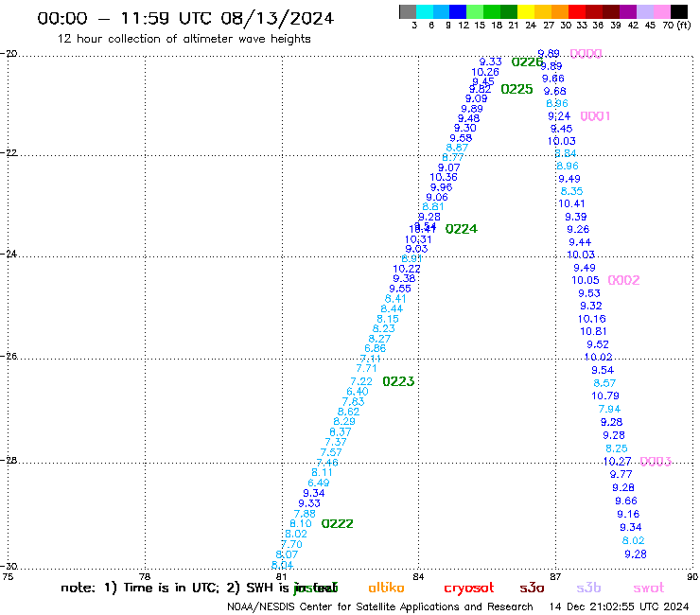The image size is (700, 615).
Task: Click the wave height value 10.05
Action: click(x=586, y=280)
